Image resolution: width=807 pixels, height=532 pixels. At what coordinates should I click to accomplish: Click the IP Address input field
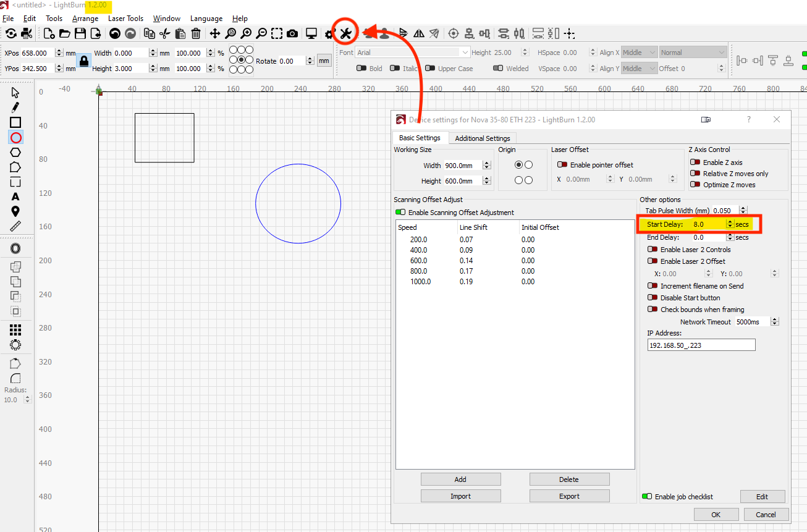701,345
